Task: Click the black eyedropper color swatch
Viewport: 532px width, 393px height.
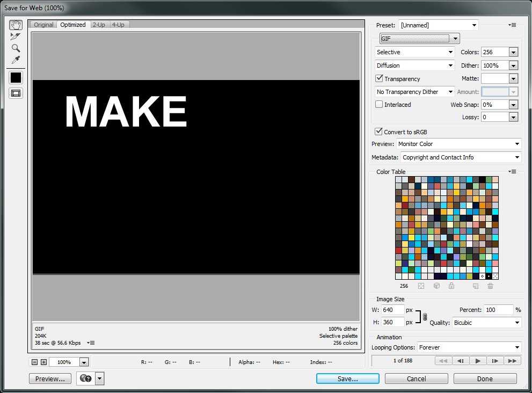Action: (x=16, y=77)
